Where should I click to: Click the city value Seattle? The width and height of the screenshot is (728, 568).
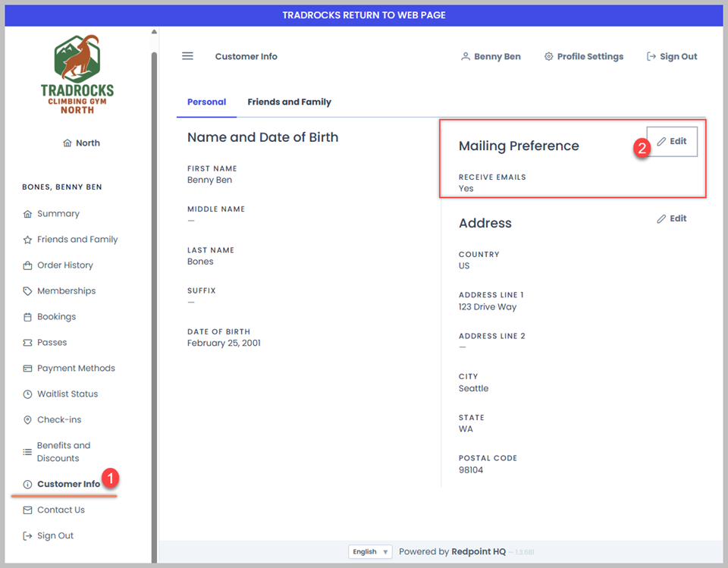pos(473,389)
